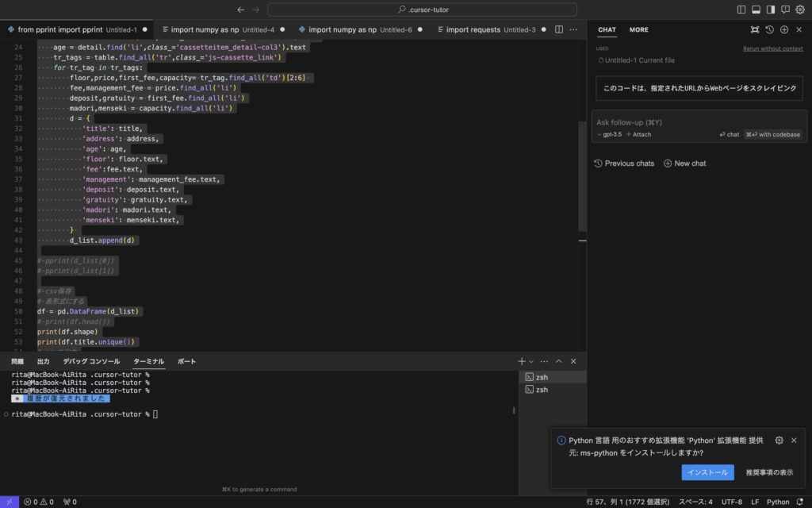Viewport: 812px width, 508px height.
Task: Click unsaved dot on Untitled-6 tab
Action: (420, 29)
